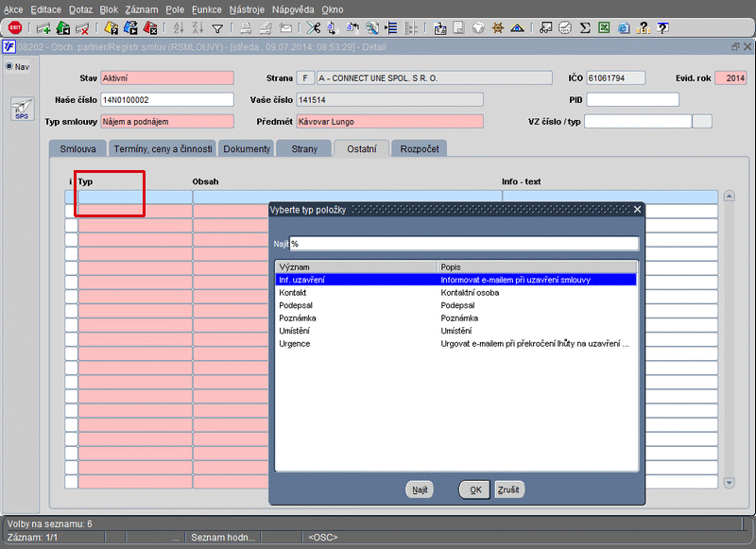The height and width of the screenshot is (549, 756).
Task: Open the Nástroje menu
Action: [x=246, y=9]
